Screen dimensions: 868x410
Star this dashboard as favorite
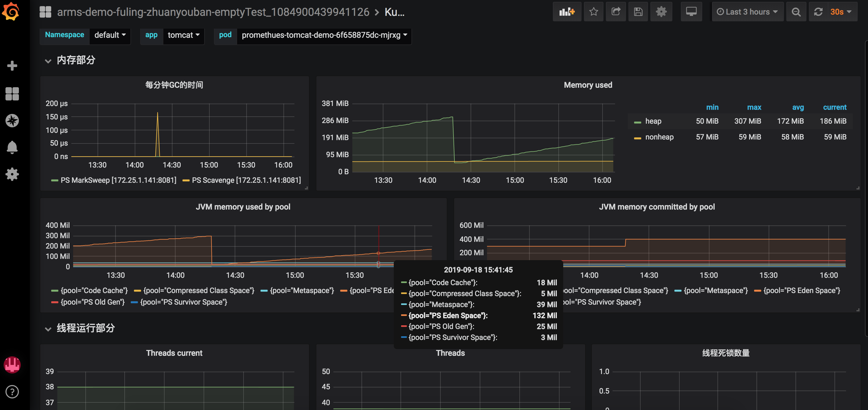593,12
